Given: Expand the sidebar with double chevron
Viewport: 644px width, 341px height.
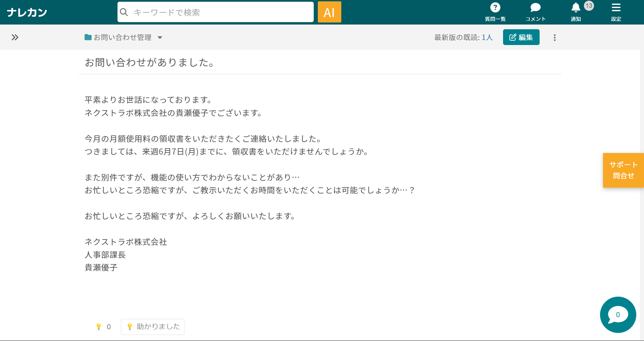Looking at the screenshot, I should coord(15,37).
